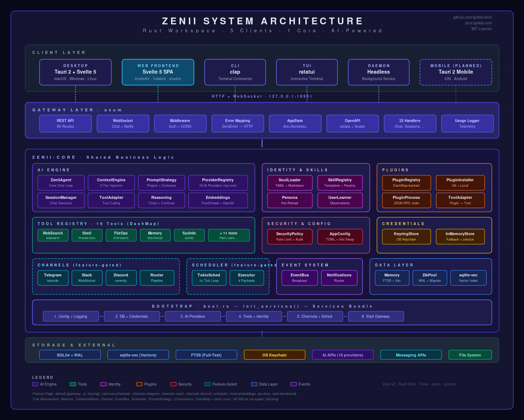Screen dimensions: 524x420
Task: Toggle the planned Tauri 2 Mobile client
Action: (x=455, y=72)
